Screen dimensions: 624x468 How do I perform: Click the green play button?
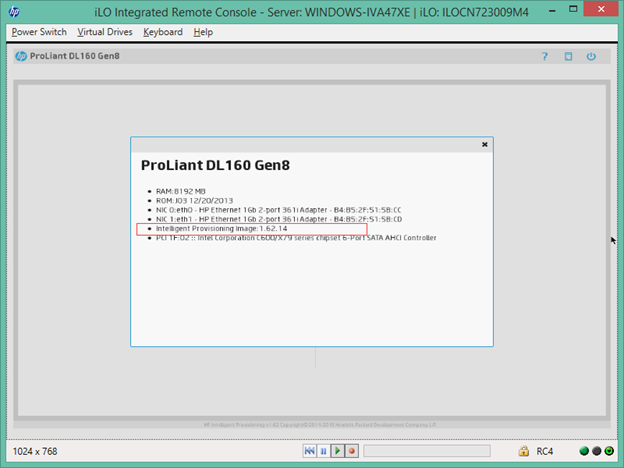pos(337,451)
